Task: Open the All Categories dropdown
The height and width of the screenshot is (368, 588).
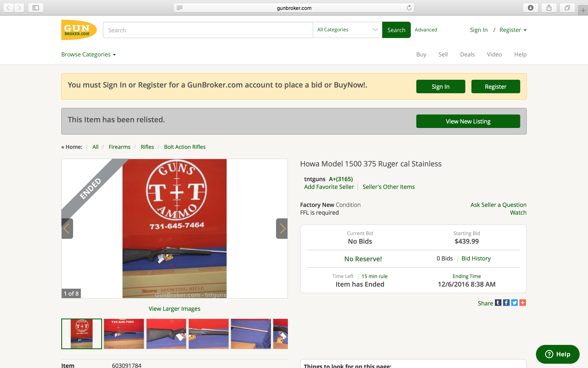Action: [347, 30]
